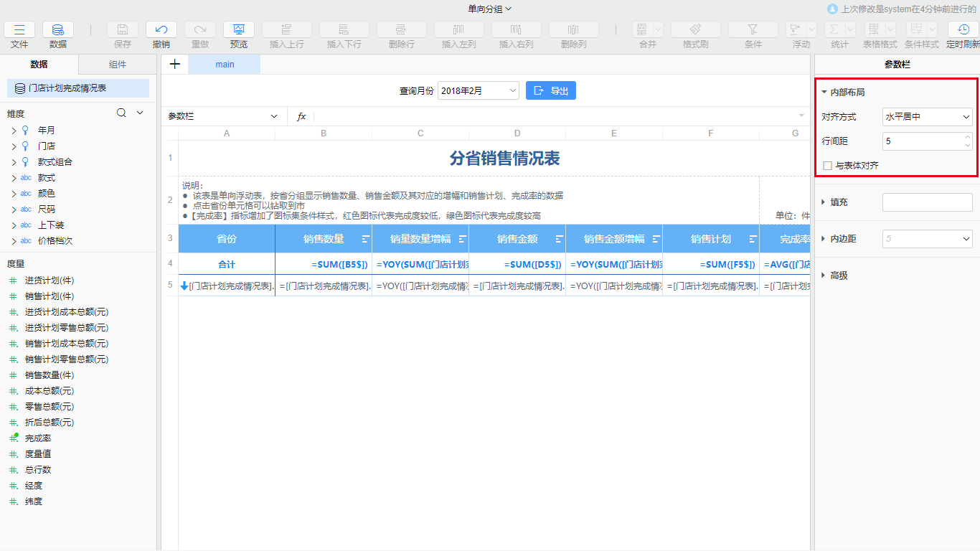Switch to the 组件 tab
Screen dimensions: 980x551
[x=118, y=65]
